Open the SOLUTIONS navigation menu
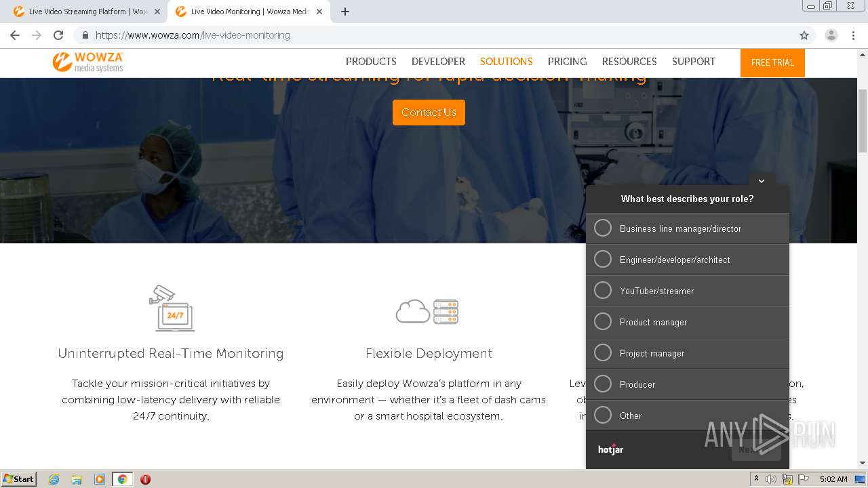 (x=507, y=62)
